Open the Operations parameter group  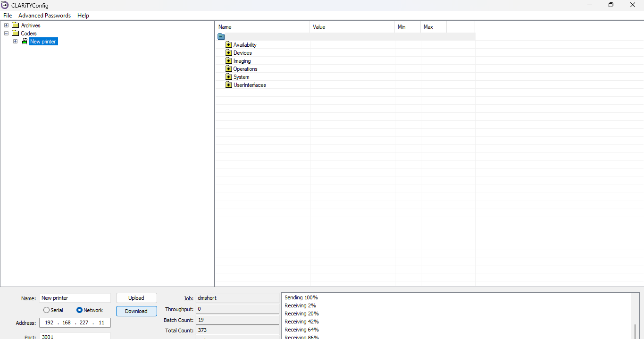pyautogui.click(x=228, y=69)
